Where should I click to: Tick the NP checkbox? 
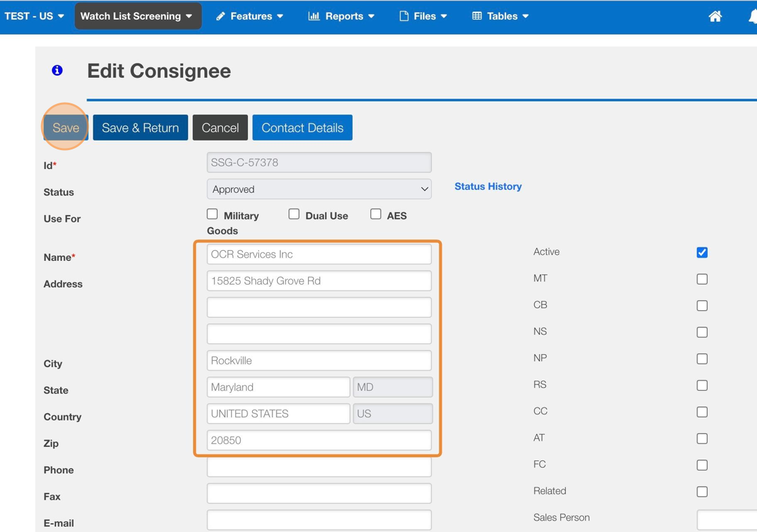(702, 359)
